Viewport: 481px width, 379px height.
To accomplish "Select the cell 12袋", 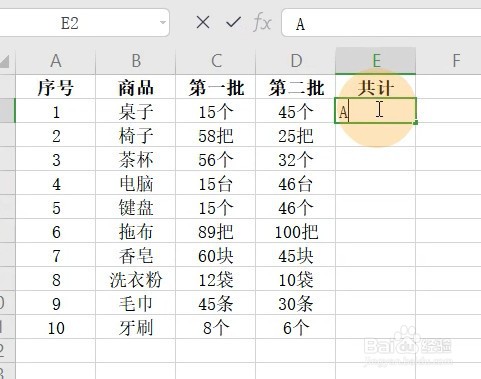I will coord(216,279).
